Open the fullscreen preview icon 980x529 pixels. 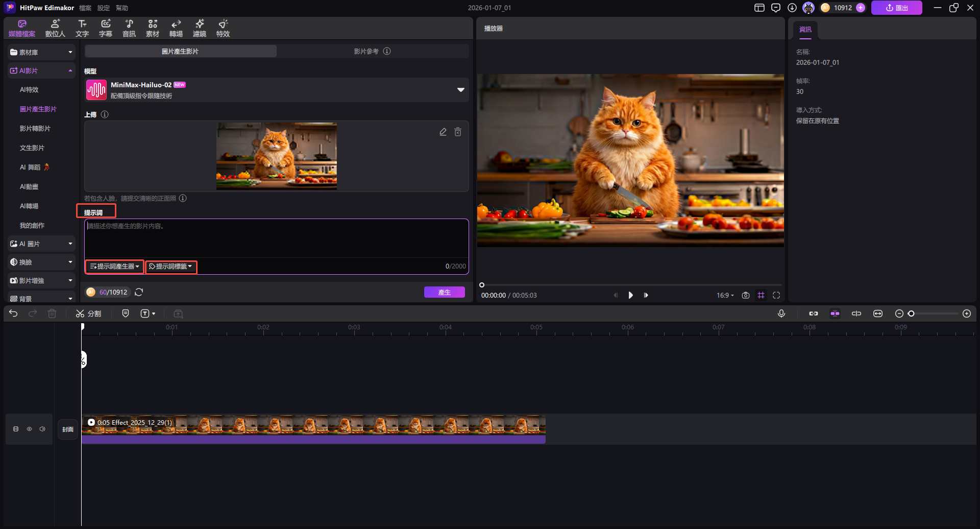click(776, 295)
